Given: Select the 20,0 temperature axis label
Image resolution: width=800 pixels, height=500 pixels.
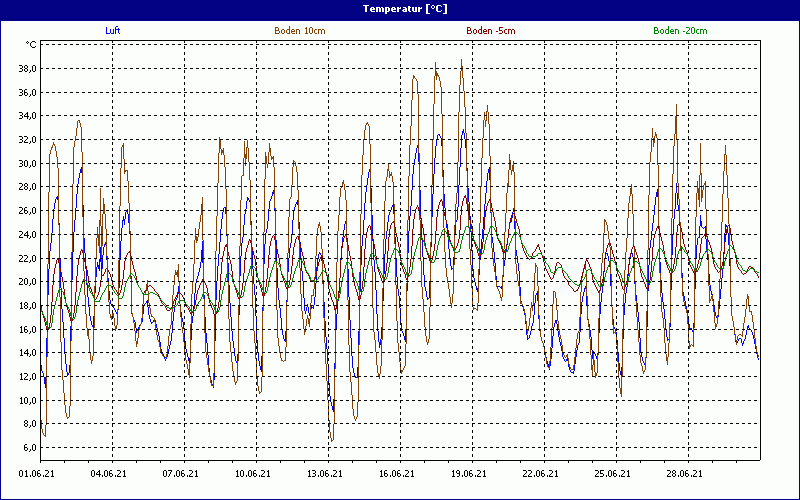Looking at the screenshot, I should pyautogui.click(x=26, y=282).
